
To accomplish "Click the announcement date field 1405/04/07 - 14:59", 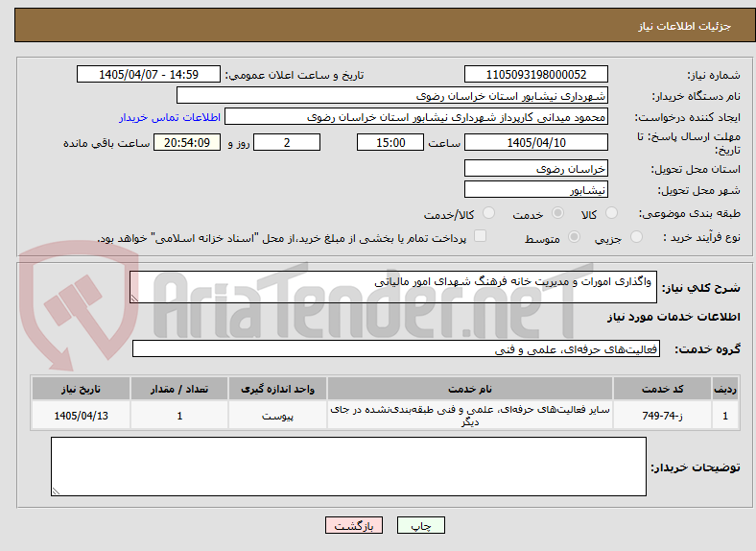I will [149, 74].
